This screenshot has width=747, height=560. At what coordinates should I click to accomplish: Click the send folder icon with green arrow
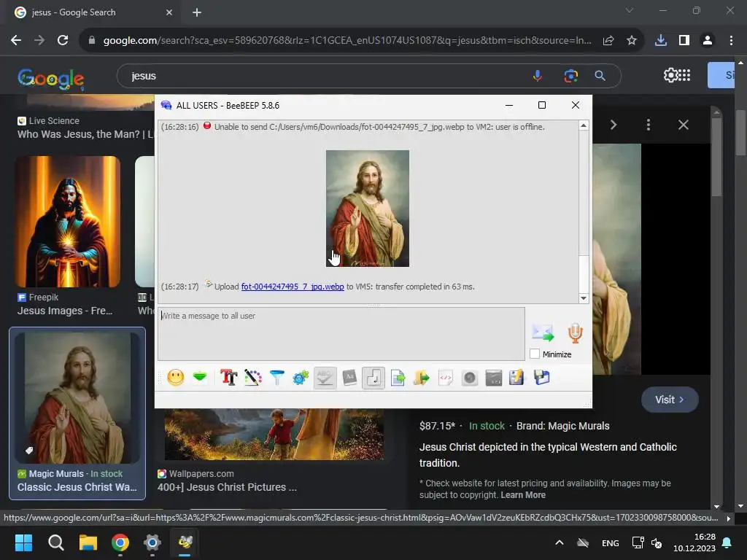(x=422, y=378)
